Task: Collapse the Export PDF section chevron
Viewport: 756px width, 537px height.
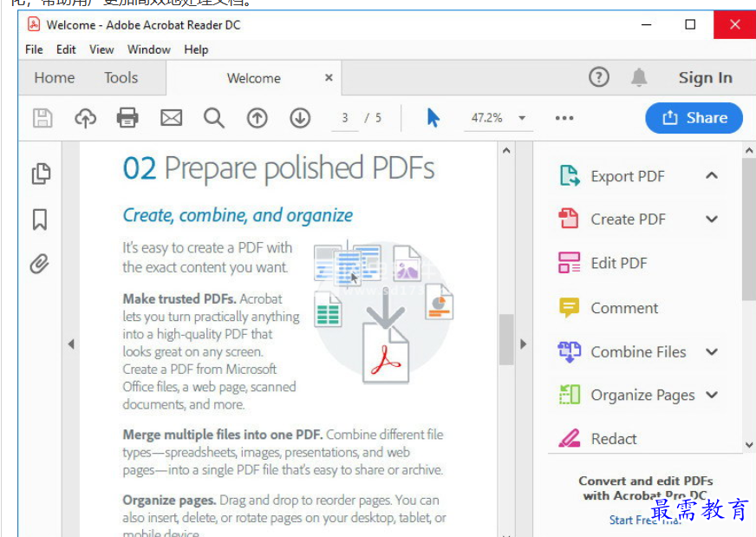Action: (712, 175)
